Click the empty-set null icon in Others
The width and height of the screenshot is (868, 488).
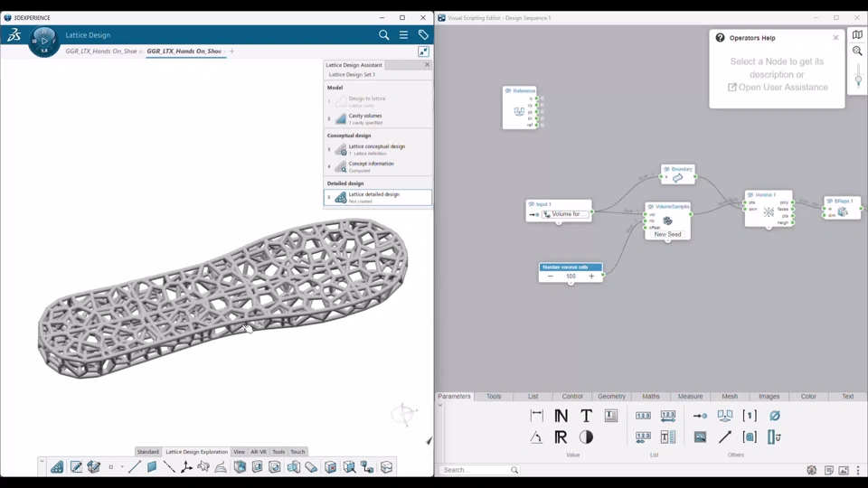click(775, 416)
